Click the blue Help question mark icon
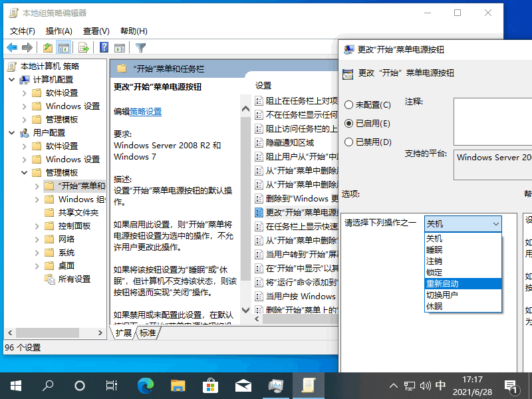Screen dimensions: 532x399 click(x=104, y=47)
